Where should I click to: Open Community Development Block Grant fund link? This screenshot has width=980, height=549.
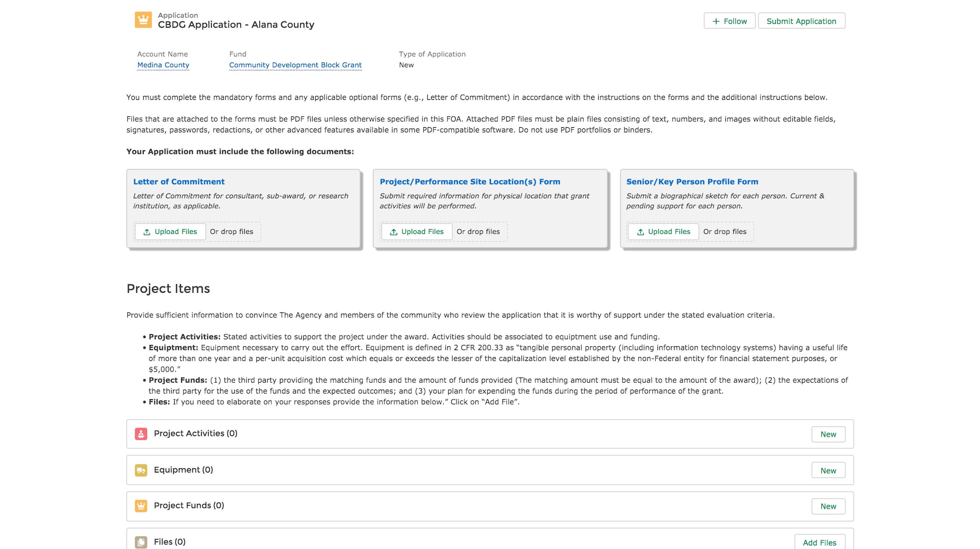295,65
